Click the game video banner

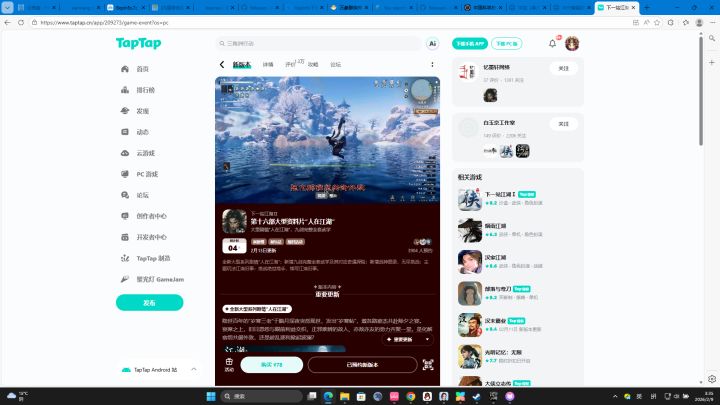click(x=327, y=140)
